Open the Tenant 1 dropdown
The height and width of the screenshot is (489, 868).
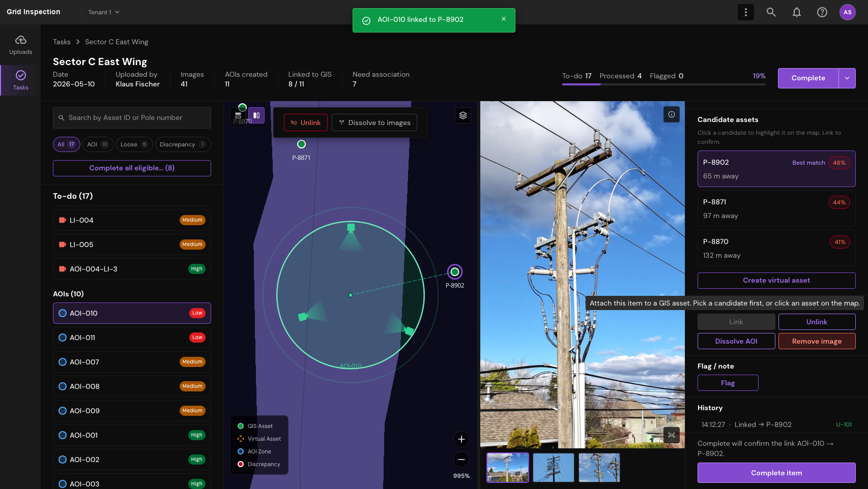tap(104, 12)
